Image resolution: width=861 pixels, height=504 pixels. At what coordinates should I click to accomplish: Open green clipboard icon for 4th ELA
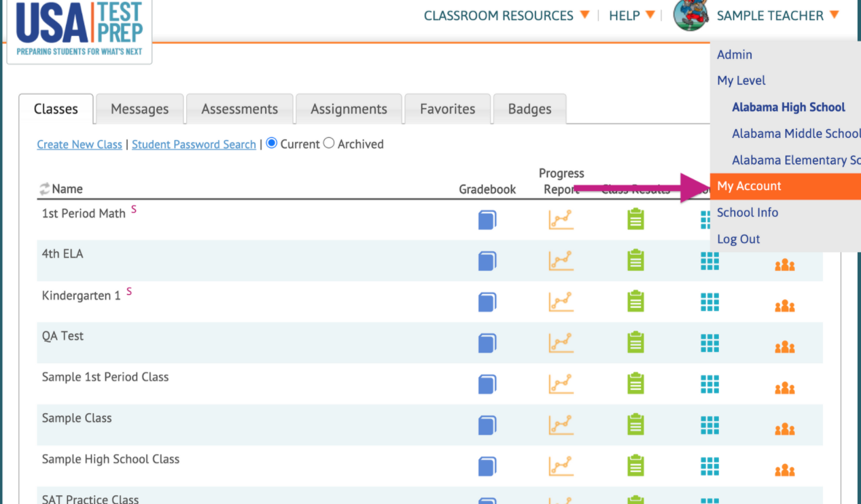click(635, 260)
